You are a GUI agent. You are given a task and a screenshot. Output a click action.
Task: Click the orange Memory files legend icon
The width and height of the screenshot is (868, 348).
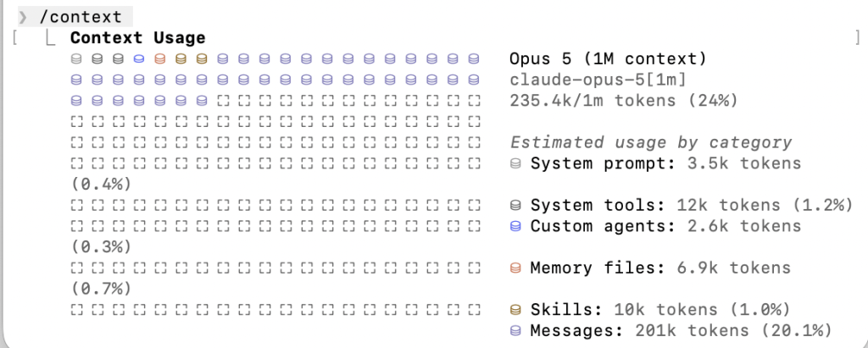coord(515,269)
